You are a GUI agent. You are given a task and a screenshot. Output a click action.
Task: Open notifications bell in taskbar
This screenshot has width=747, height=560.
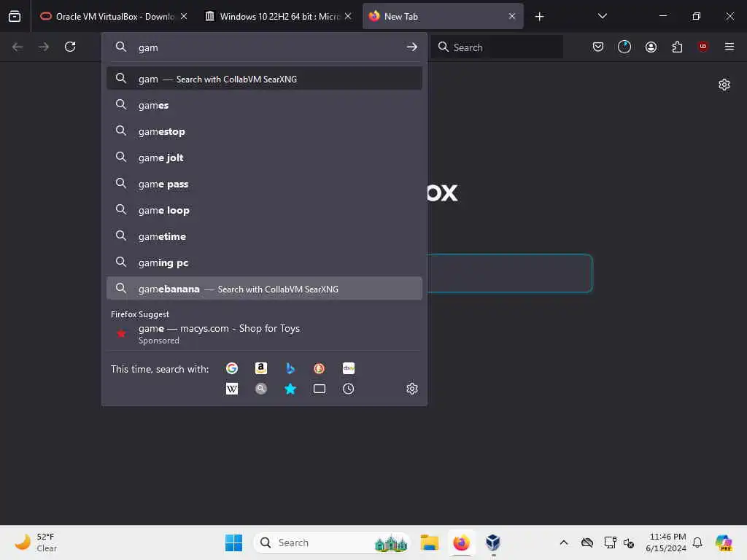(697, 542)
